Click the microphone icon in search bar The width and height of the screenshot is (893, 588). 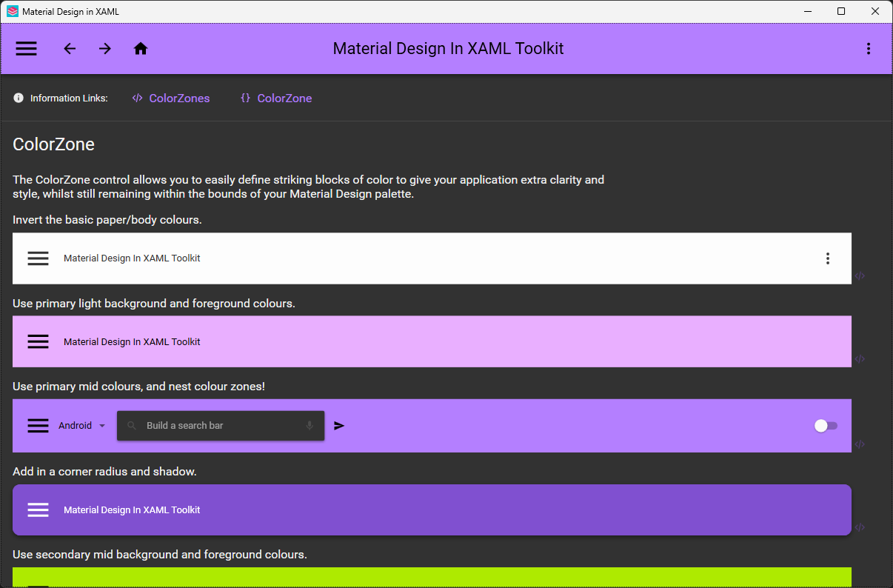coord(310,426)
